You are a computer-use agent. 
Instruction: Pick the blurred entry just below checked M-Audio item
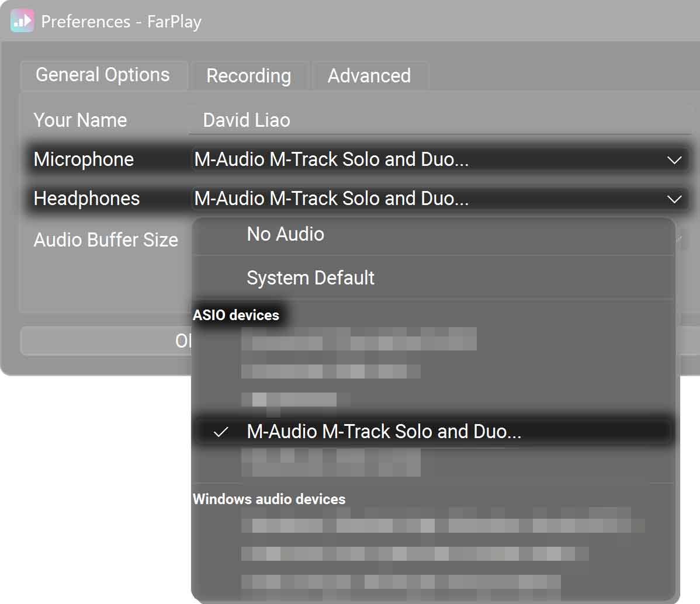pos(331,463)
